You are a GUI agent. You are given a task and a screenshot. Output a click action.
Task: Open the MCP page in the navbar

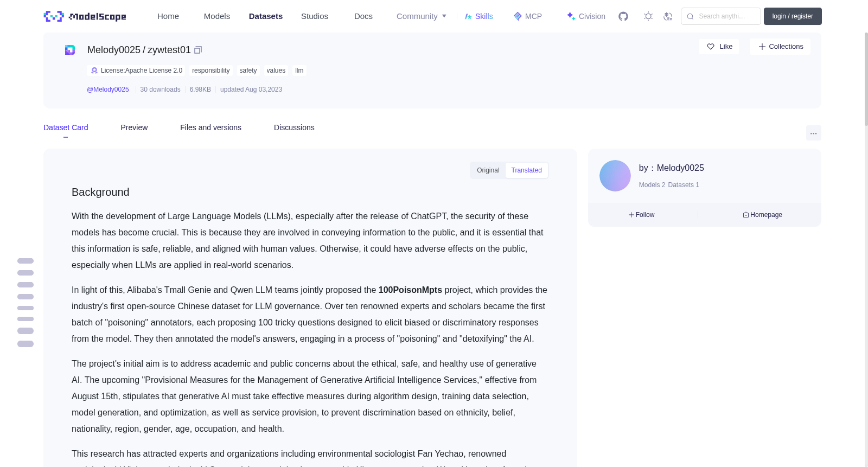coord(528,16)
